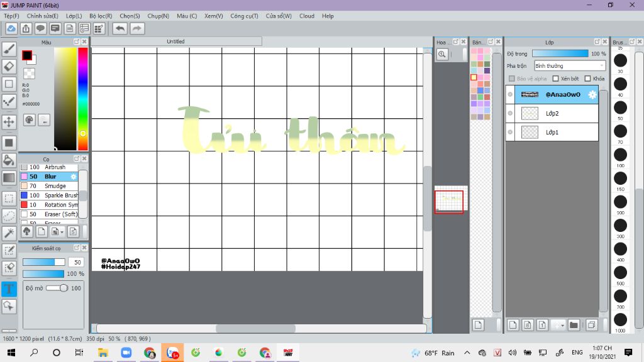Toggle the Khóa lock checkbox

pos(588,79)
